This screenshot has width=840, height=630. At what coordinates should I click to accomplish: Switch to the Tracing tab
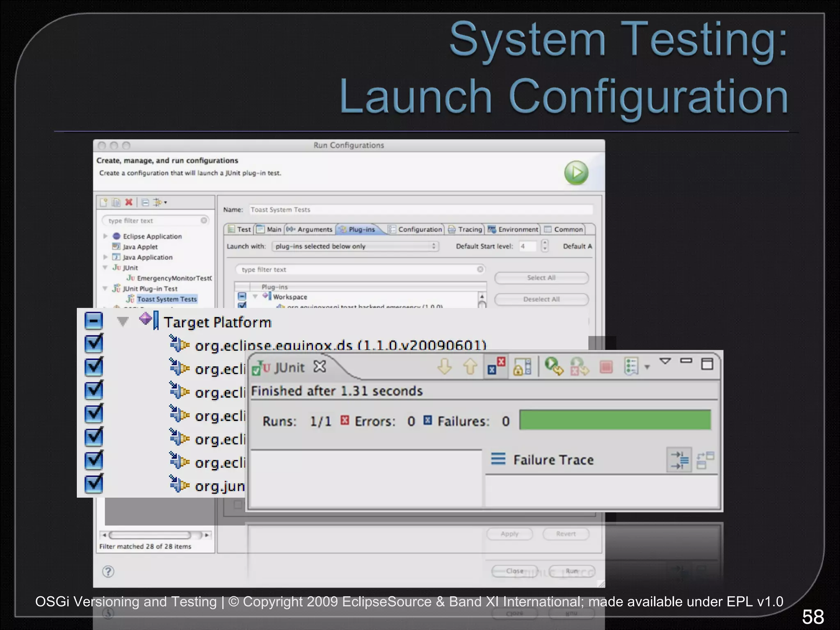tap(466, 229)
